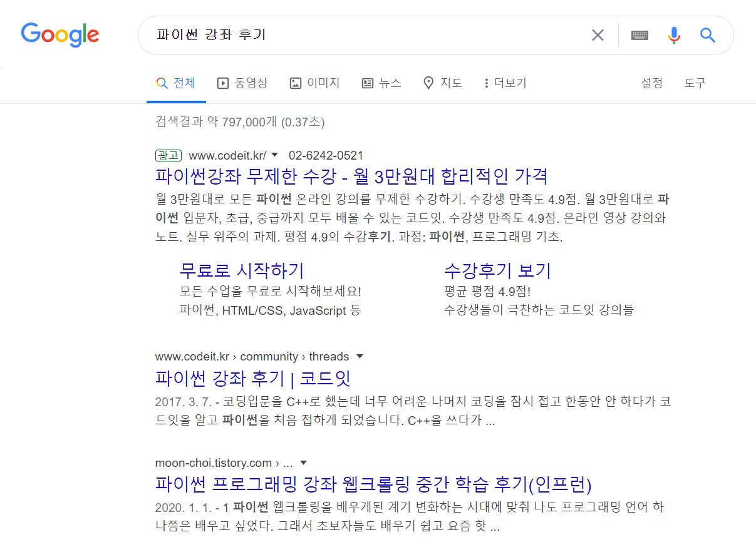The width and height of the screenshot is (756, 552).
Task: Click the Google logo
Action: click(x=60, y=34)
